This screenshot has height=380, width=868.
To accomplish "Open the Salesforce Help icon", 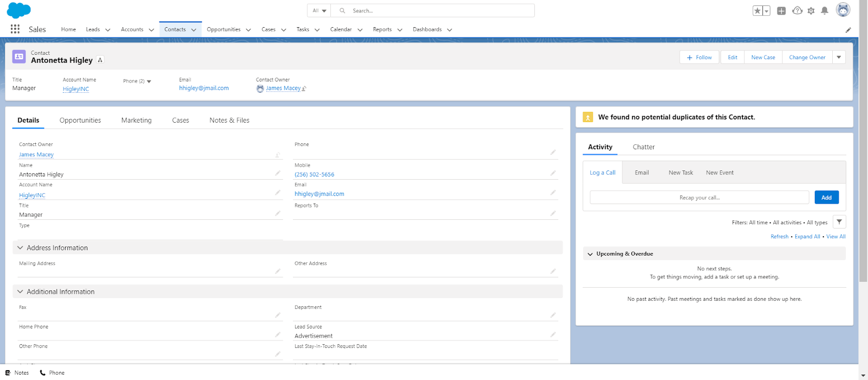I will pos(797,11).
